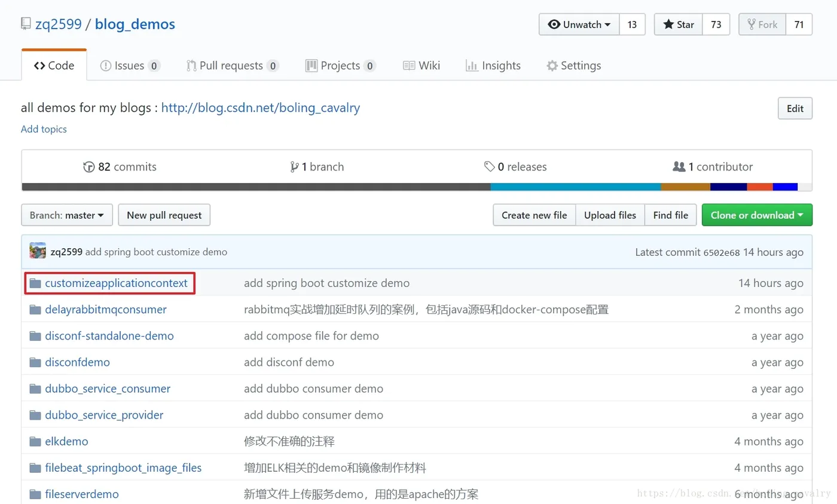Viewport: 837px width, 504px height.
Task: Click the Upload files button
Action: 610,215
